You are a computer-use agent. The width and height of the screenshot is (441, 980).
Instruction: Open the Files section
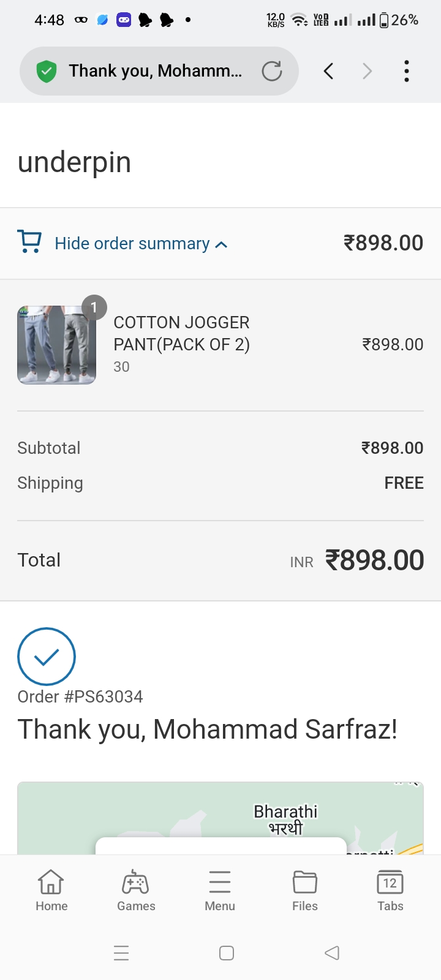(304, 890)
